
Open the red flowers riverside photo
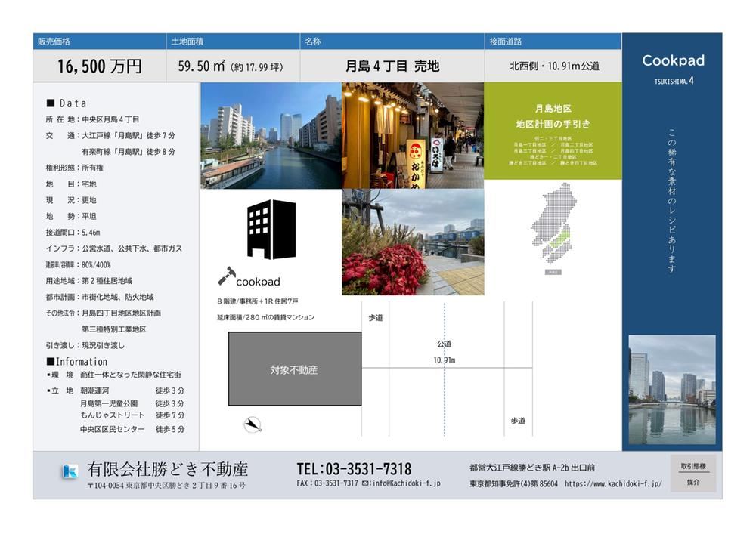point(412,242)
